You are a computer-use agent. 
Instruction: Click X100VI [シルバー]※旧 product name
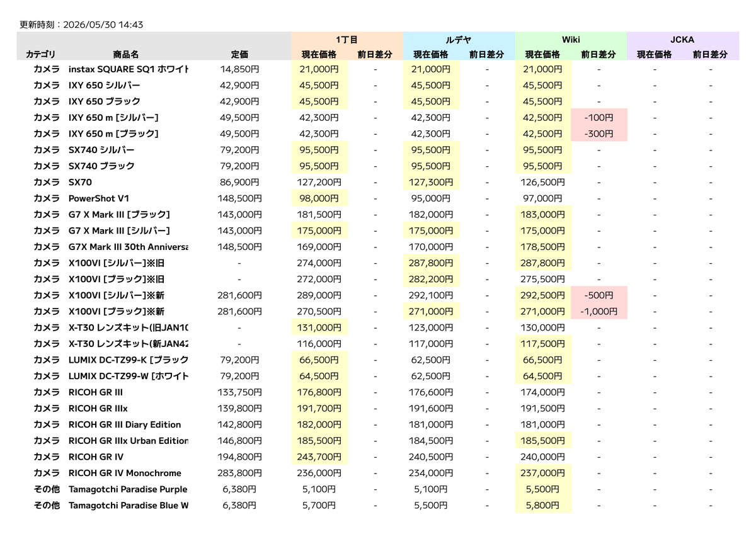(117, 263)
